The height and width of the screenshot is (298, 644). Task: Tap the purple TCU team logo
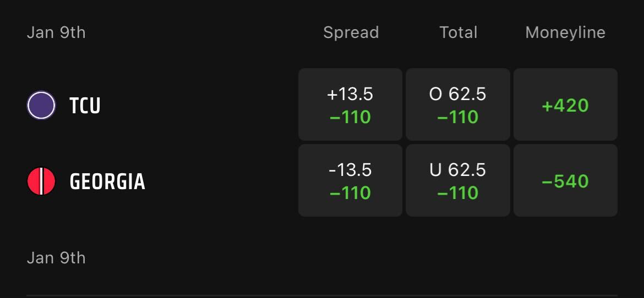[x=41, y=105]
